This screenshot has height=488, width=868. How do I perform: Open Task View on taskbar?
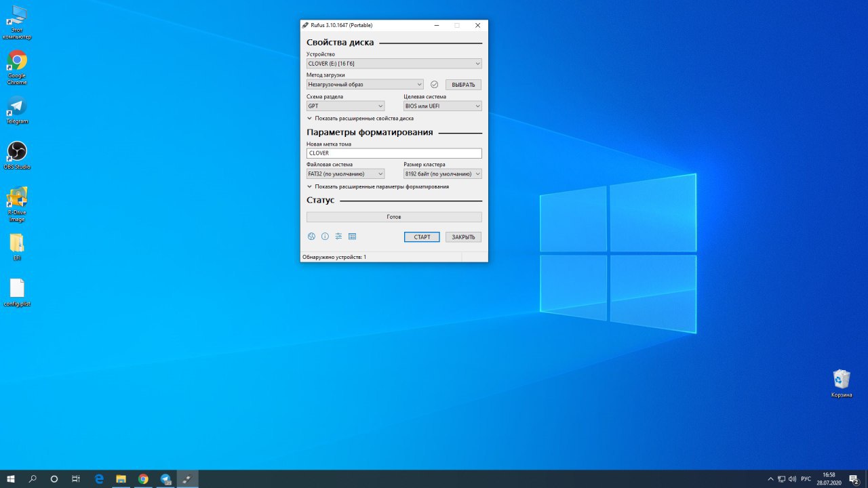76,479
